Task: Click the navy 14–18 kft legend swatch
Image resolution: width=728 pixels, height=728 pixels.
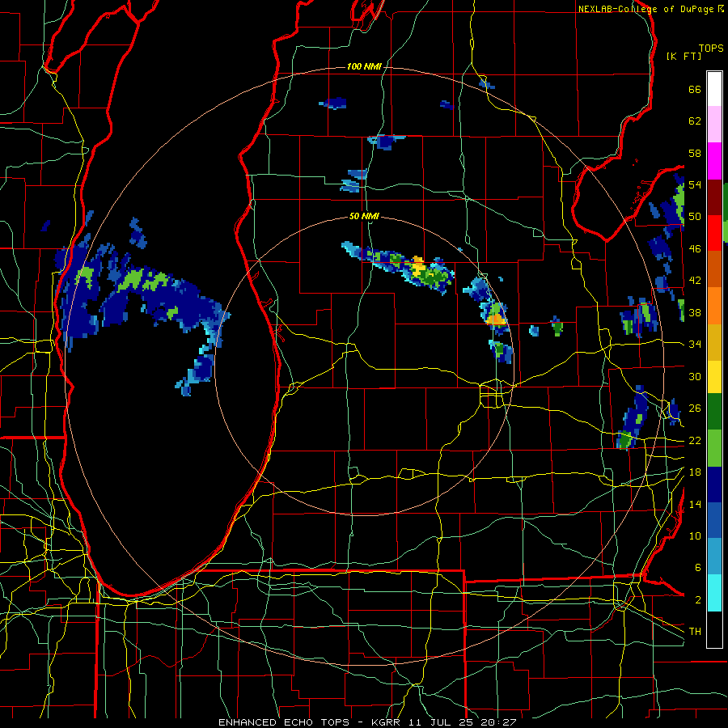Action: (714, 485)
